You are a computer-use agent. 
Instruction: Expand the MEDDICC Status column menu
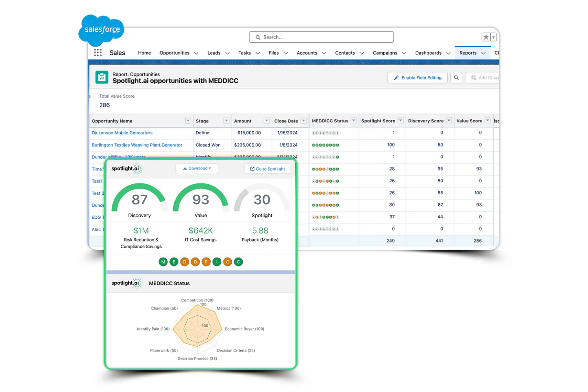[x=354, y=121]
